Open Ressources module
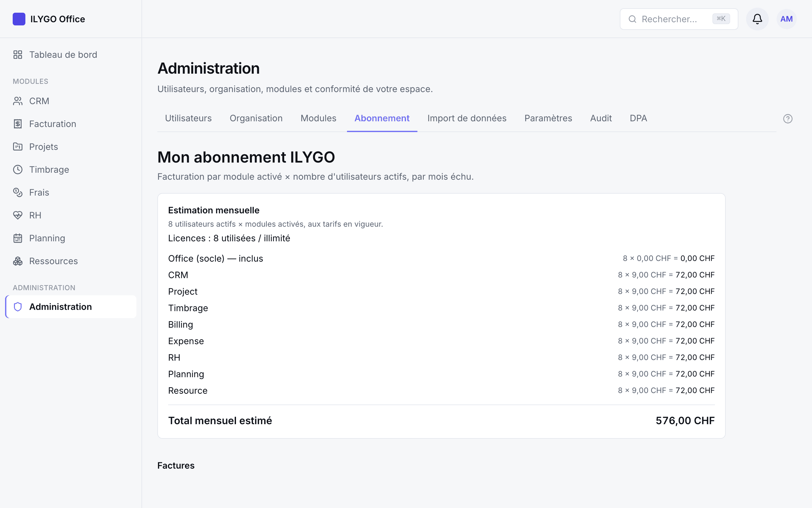Screen dimensions: 812x508 click(71, 261)
